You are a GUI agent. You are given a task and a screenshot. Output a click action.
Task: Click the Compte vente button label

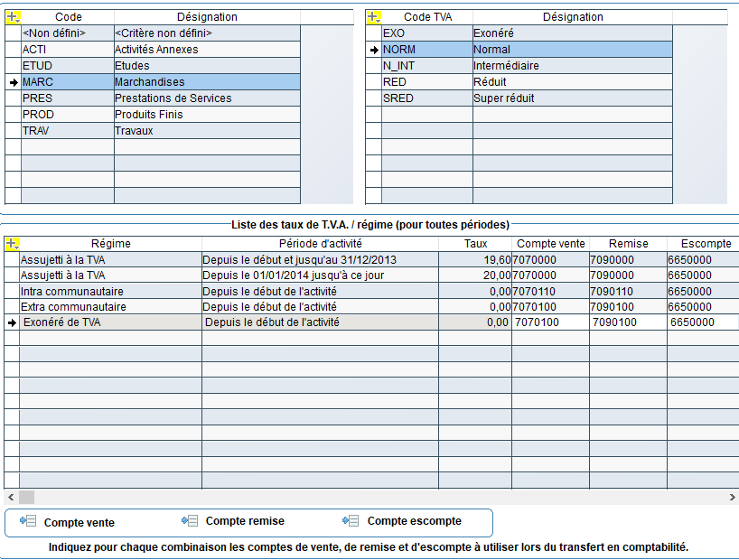pyautogui.click(x=80, y=522)
